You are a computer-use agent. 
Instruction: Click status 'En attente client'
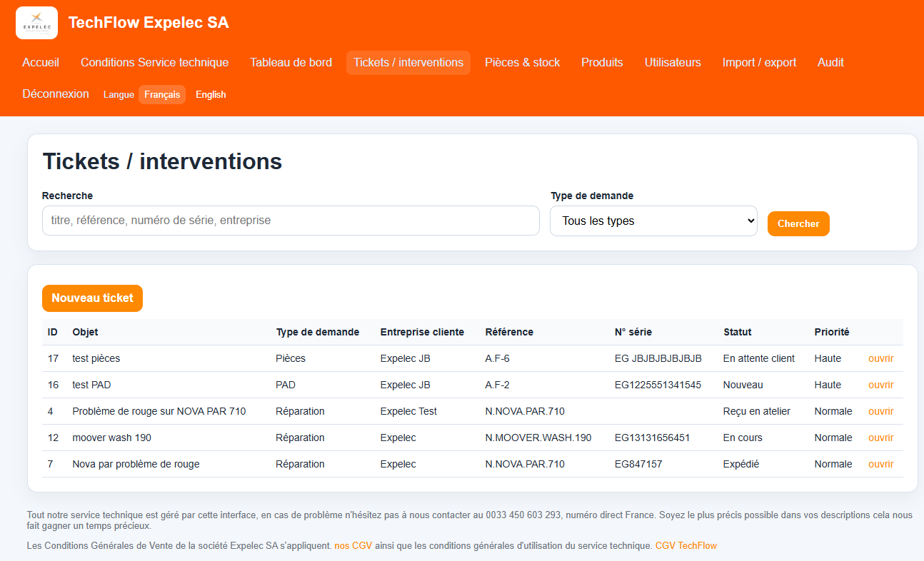point(759,358)
